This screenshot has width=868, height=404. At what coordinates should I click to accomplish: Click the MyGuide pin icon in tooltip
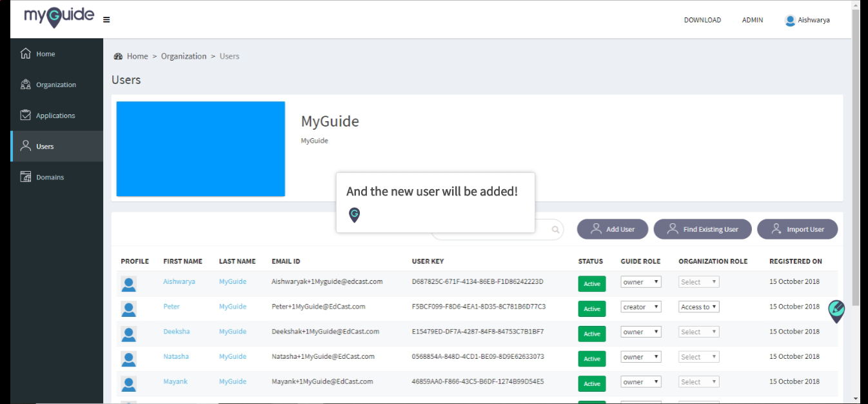point(354,215)
